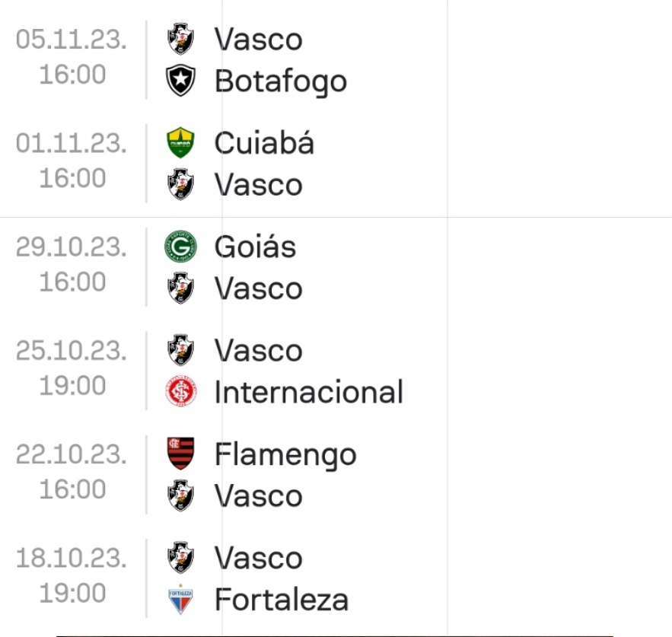672x637 pixels.
Task: Select the 18.10.23 match date
Action: 72,558
